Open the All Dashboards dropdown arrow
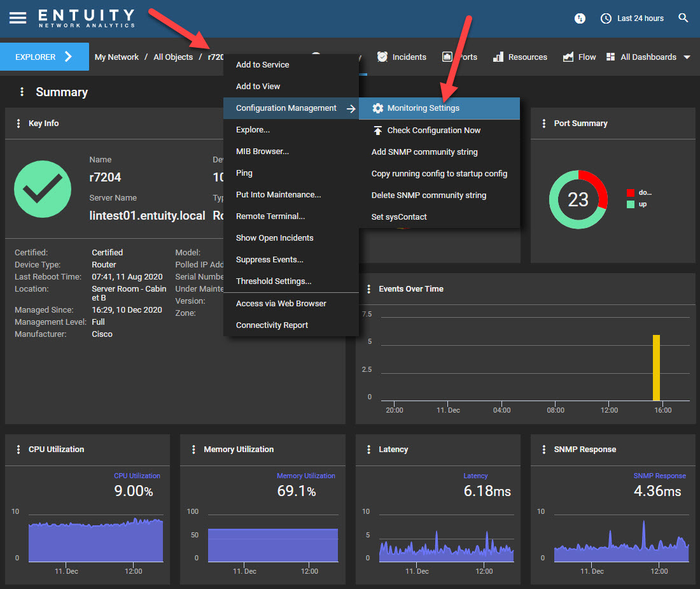This screenshot has height=589, width=700. click(x=687, y=57)
